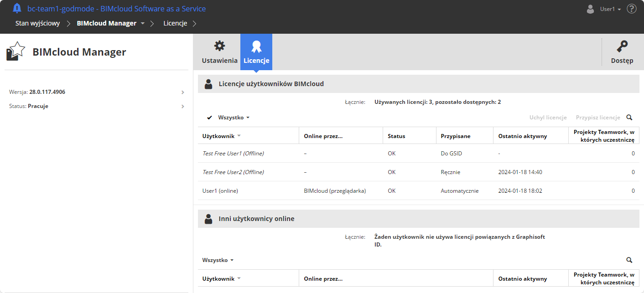Switch to the Licencje tab
This screenshot has width=644, height=293.
[256, 51]
